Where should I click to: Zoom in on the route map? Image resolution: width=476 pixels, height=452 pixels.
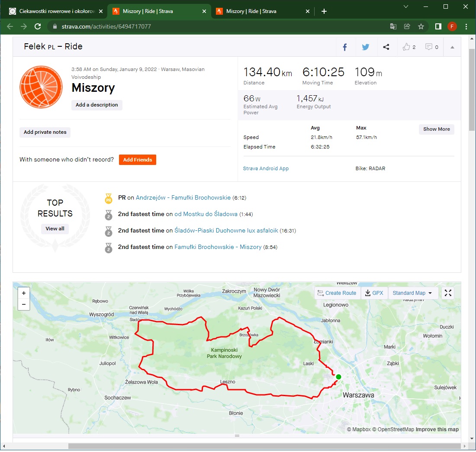[24, 293]
